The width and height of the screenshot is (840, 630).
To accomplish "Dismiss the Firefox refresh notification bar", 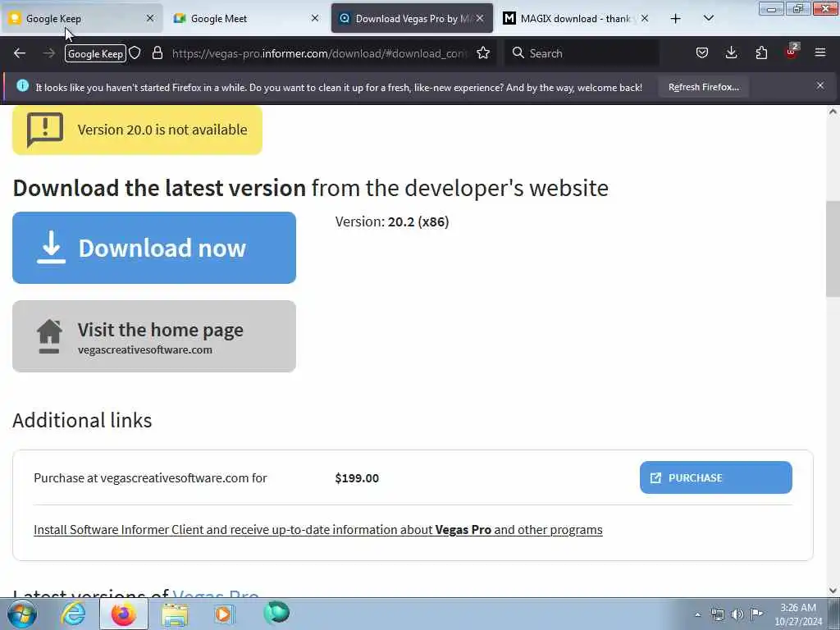I will tap(820, 85).
